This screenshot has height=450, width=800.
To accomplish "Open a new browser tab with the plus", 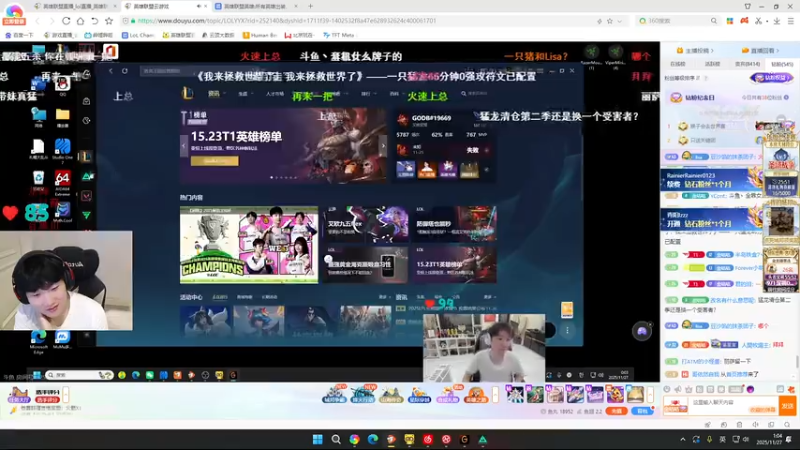I will pos(310,6).
